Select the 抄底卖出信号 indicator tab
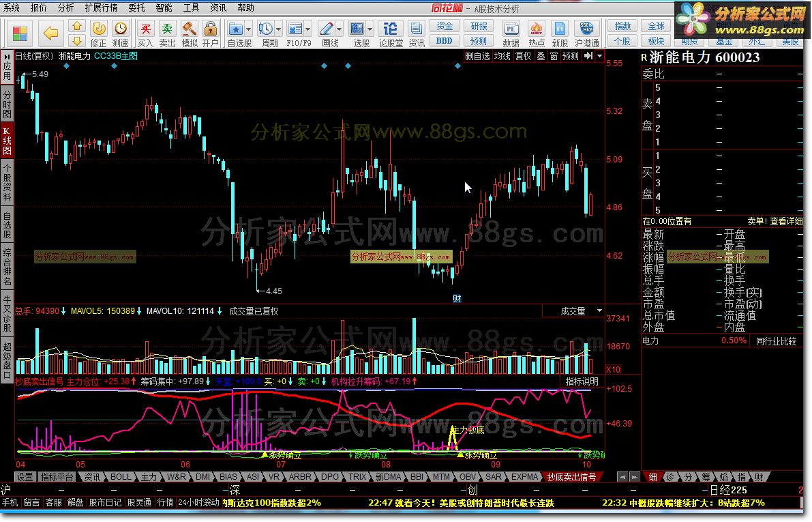This screenshot has width=812, height=522. coord(572,477)
